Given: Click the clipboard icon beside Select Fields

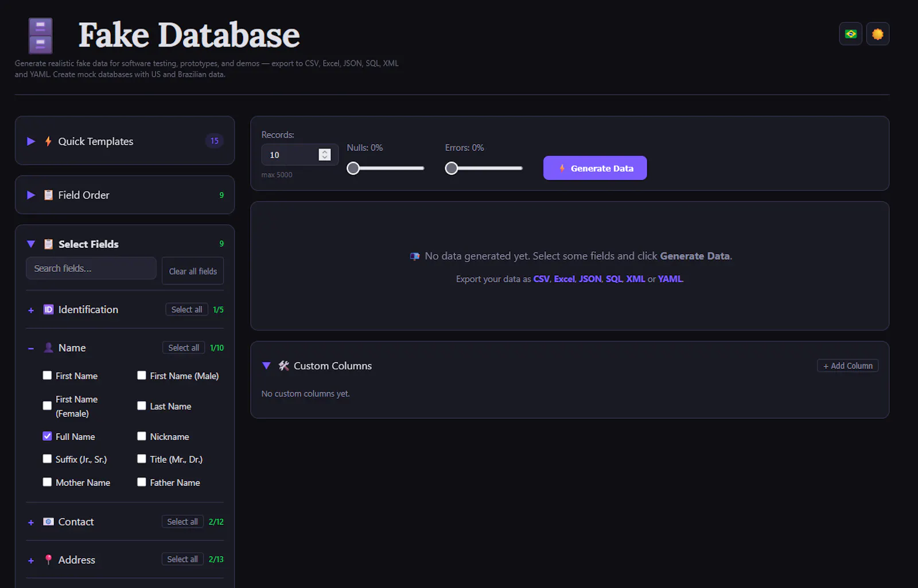Looking at the screenshot, I should click(x=48, y=244).
